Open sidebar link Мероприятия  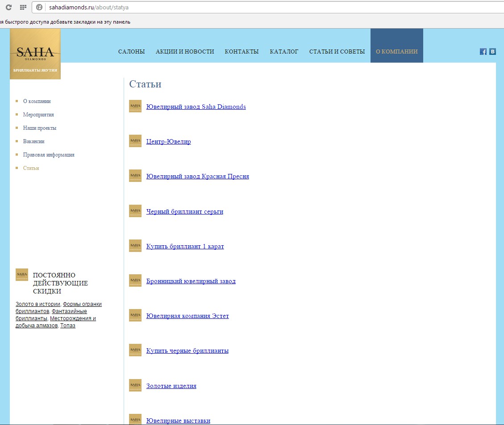coord(38,115)
